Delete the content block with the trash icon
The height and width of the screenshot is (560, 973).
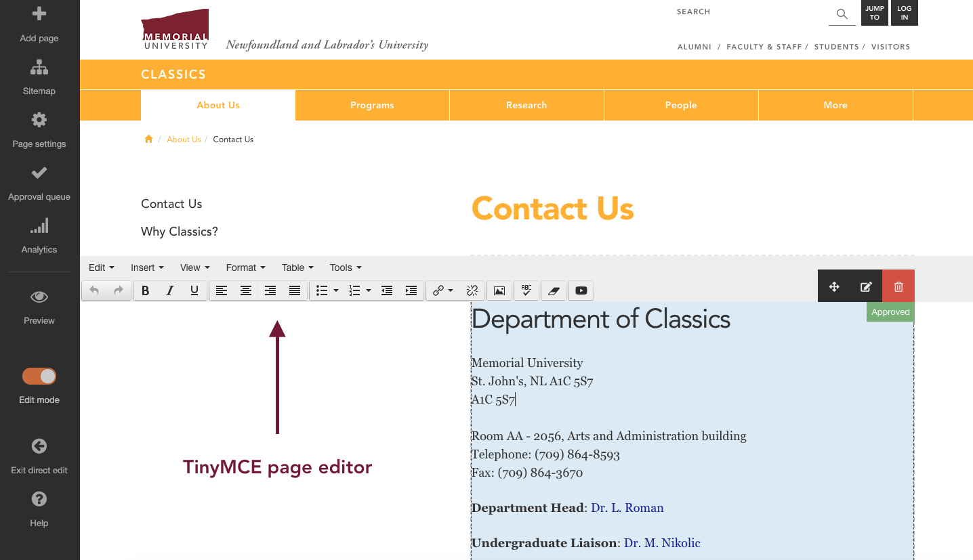click(898, 286)
